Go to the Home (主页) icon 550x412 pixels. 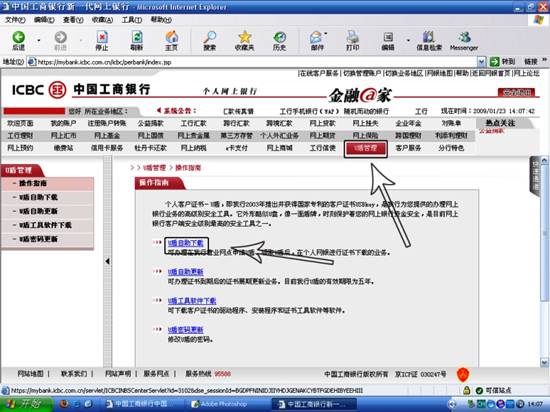point(172,41)
